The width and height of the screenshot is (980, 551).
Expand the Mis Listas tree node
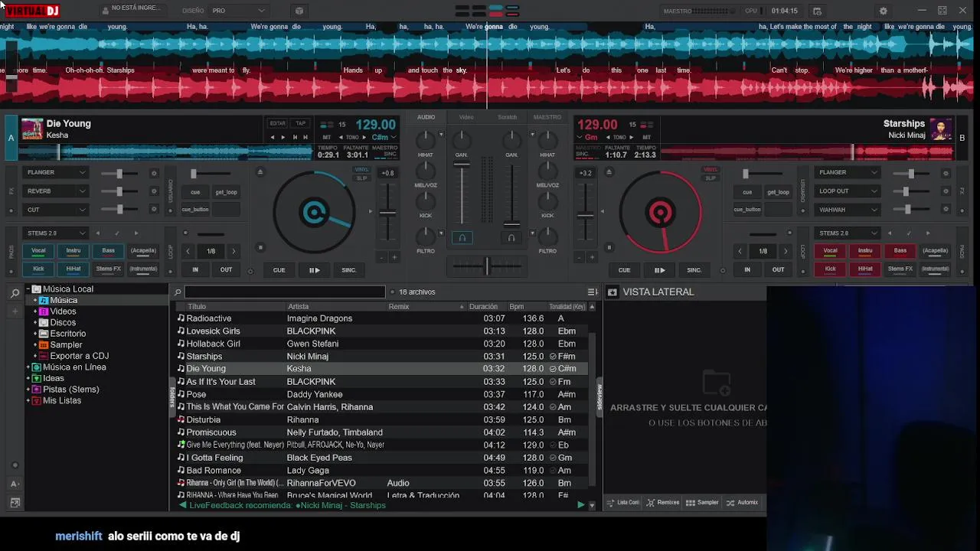pos(28,401)
